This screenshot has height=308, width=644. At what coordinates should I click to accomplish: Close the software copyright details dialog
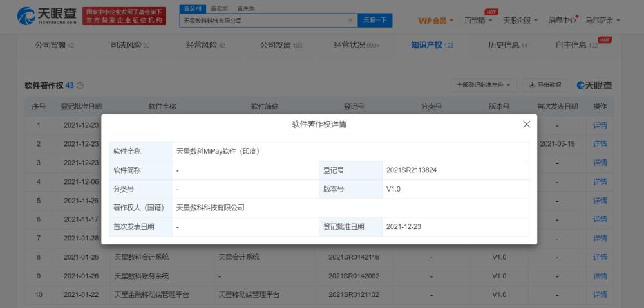tap(527, 124)
